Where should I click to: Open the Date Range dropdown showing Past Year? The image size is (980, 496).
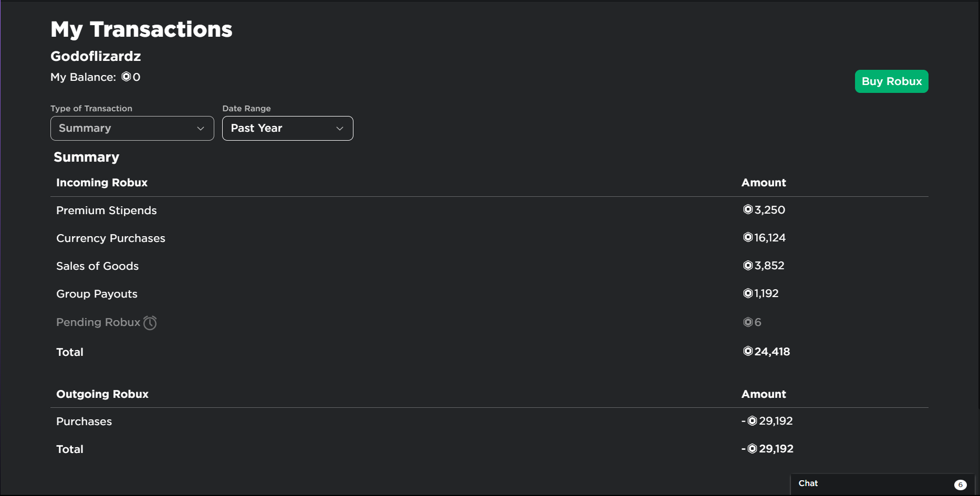pyautogui.click(x=287, y=128)
